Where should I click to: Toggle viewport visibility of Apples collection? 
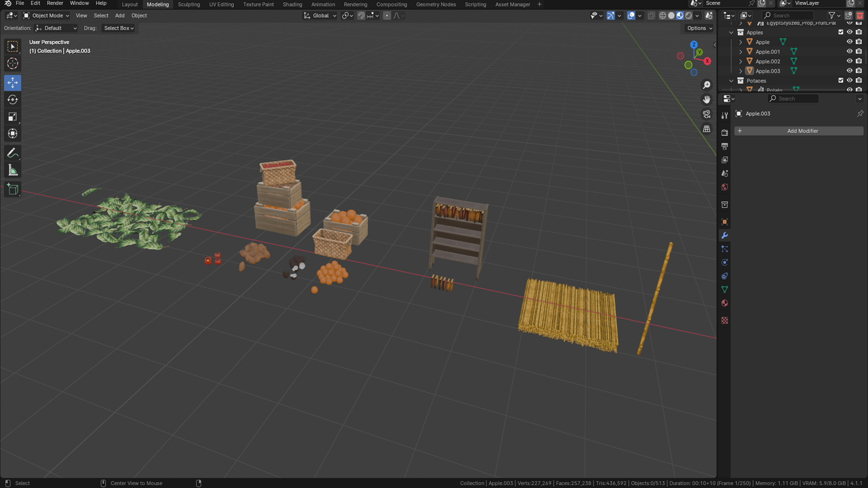(849, 32)
